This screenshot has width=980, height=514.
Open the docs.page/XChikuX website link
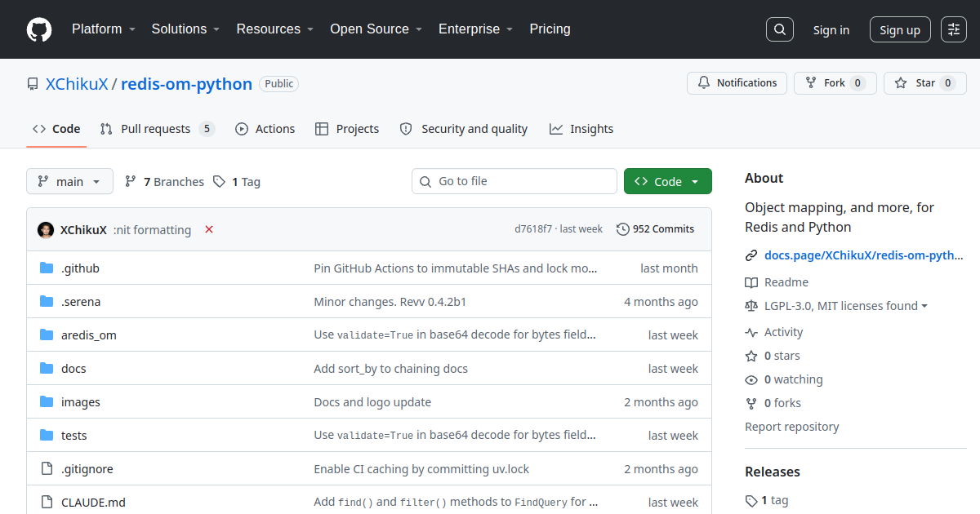(x=864, y=255)
